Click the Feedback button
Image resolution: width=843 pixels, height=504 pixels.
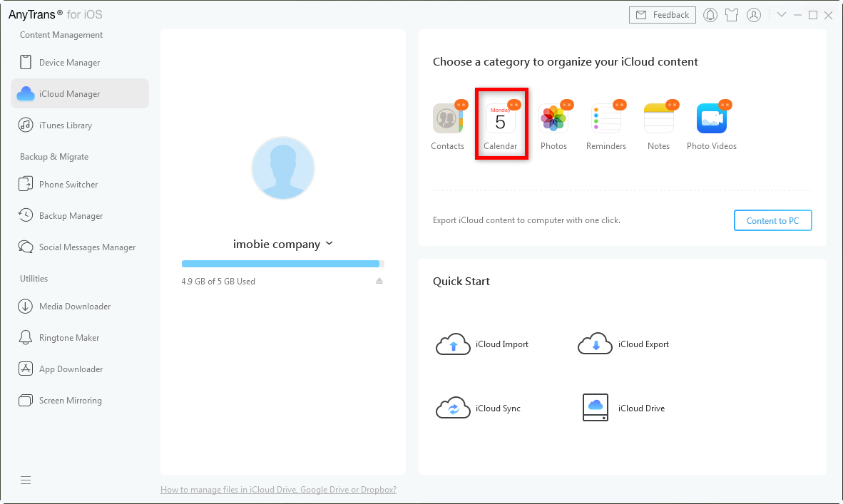663,15
